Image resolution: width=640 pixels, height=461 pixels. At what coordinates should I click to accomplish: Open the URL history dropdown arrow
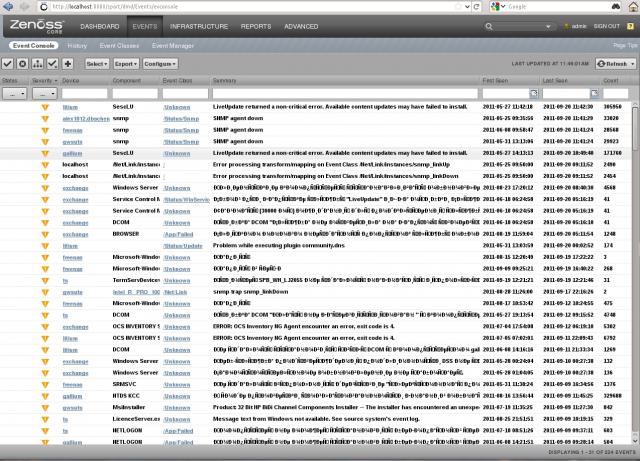(x=467, y=7)
